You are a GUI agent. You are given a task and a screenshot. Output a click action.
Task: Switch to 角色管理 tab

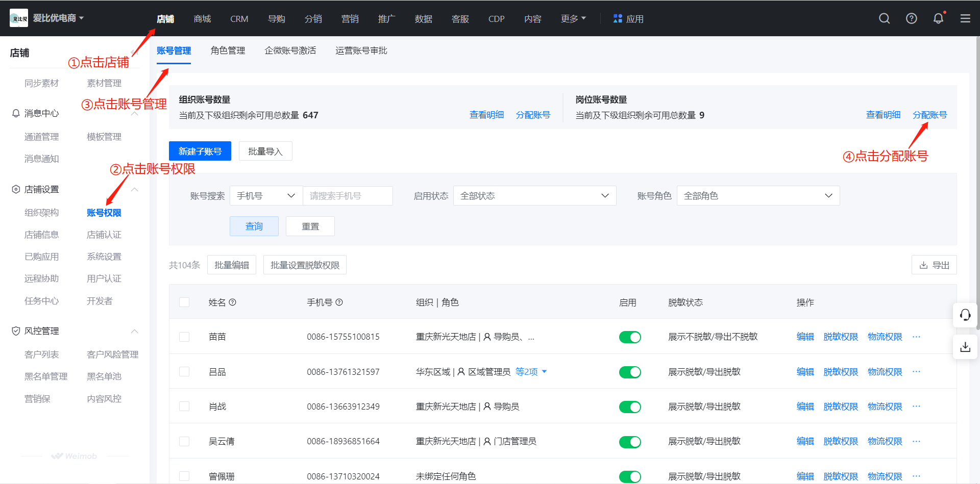click(x=228, y=50)
